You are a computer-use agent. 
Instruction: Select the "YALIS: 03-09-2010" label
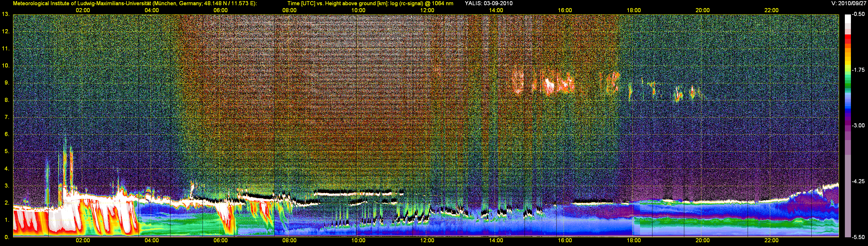tap(489, 3)
